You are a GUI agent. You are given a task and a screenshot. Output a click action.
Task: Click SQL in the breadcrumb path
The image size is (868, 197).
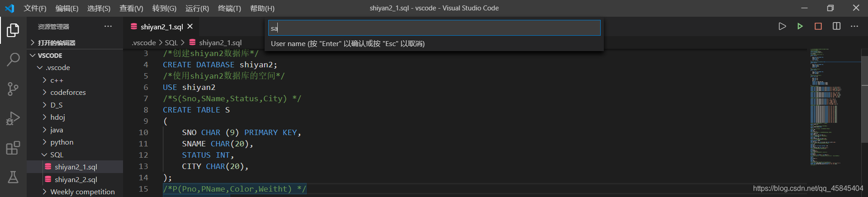pos(171,42)
